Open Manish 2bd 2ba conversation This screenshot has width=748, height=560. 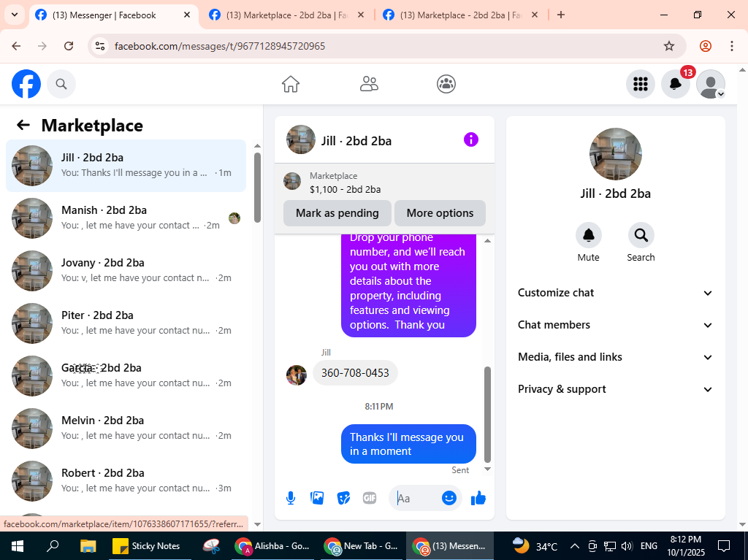click(x=126, y=218)
